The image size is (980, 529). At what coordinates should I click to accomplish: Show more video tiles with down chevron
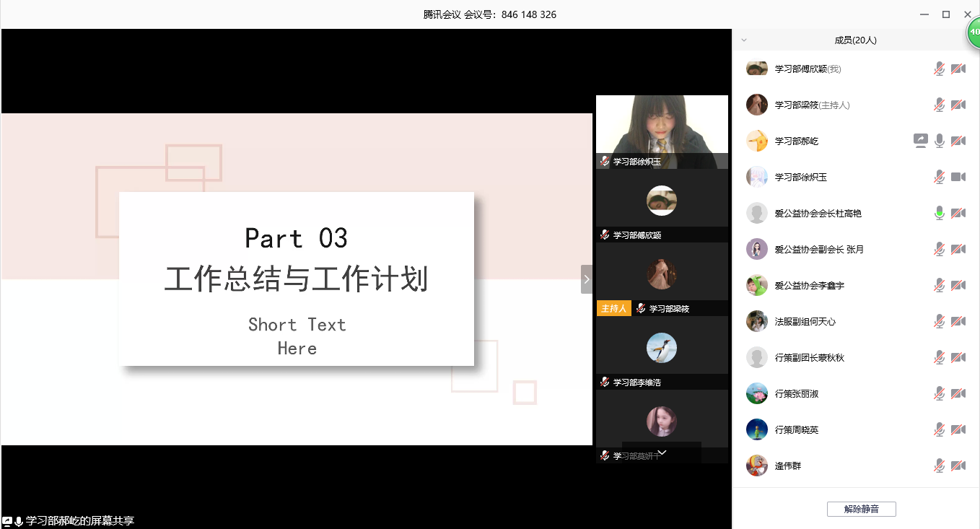point(662,453)
